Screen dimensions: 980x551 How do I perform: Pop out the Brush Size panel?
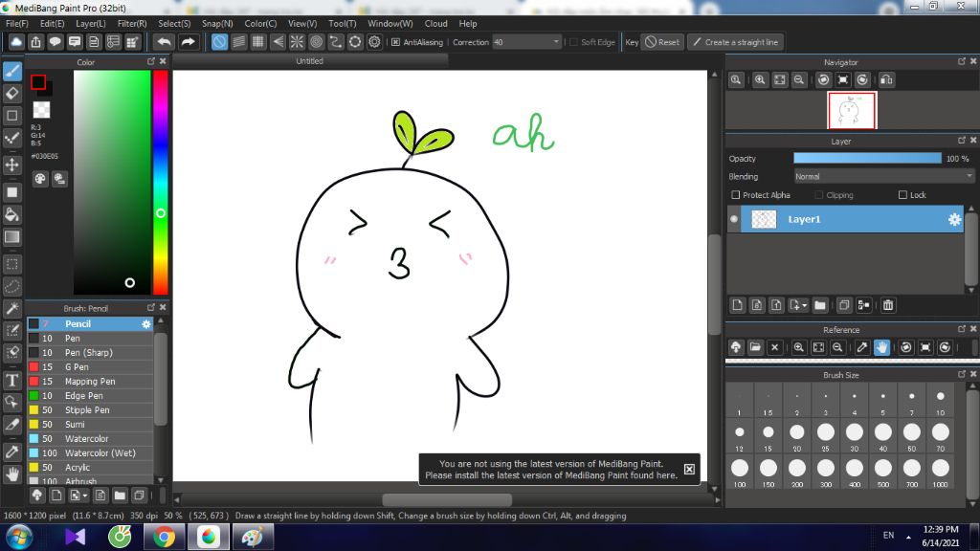(961, 374)
